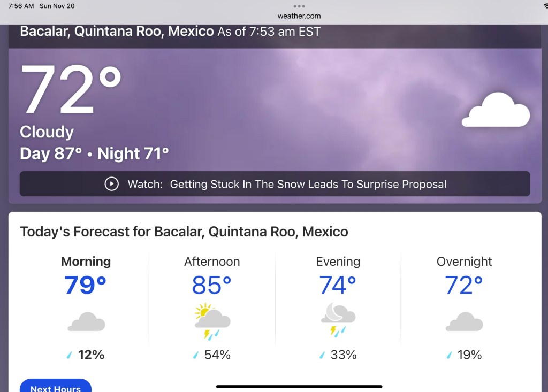Viewport: 548px width, 392px height.
Task: Click the raindrop icon beside 54%
Action: [x=195, y=355]
